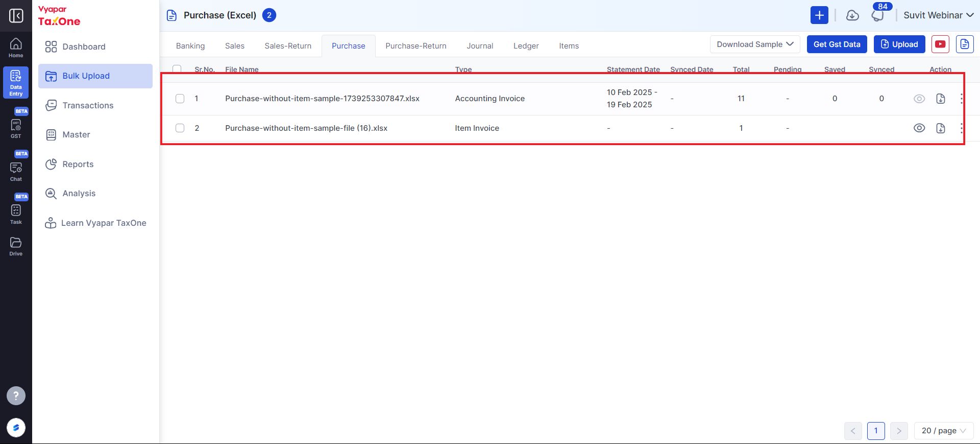Open more options for the Item Invoice row
The height and width of the screenshot is (444, 980).
[x=961, y=128]
